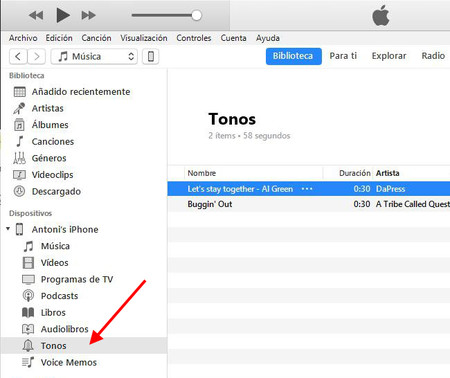This screenshot has height=378, width=450.
Task: Click the Videoclips screen icon
Action: tap(19, 175)
